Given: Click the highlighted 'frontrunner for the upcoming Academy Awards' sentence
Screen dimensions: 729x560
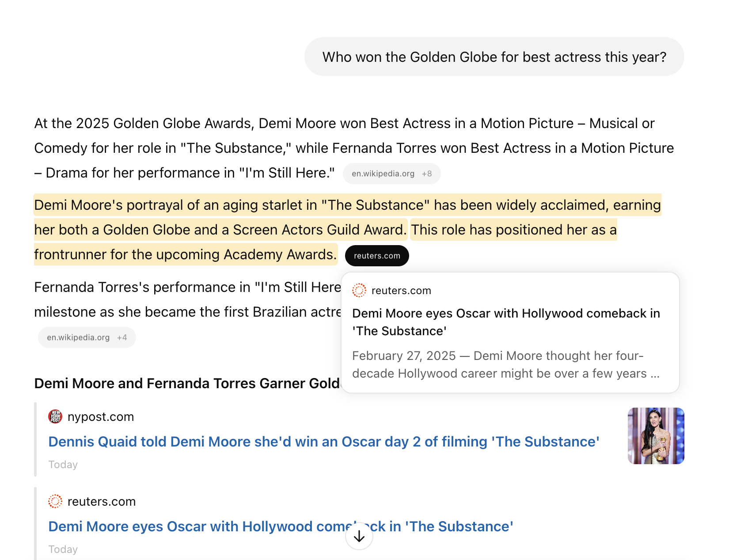Looking at the screenshot, I should 186,254.
